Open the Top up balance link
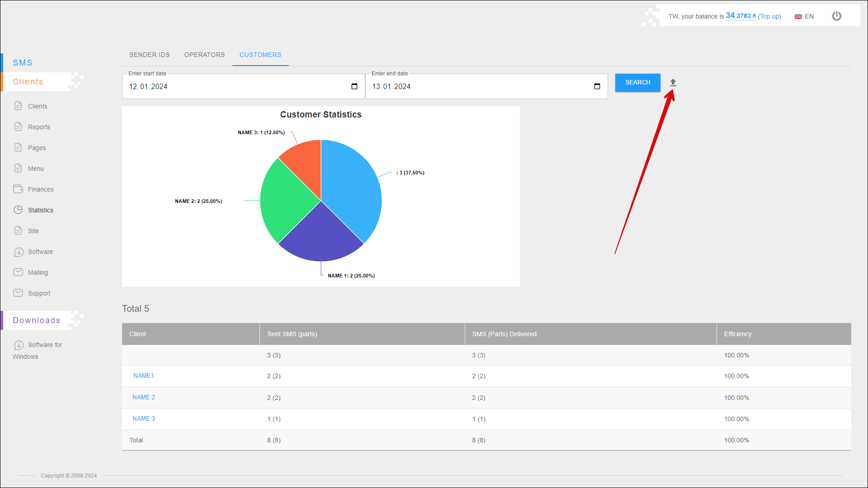This screenshot has width=868, height=488. [769, 16]
